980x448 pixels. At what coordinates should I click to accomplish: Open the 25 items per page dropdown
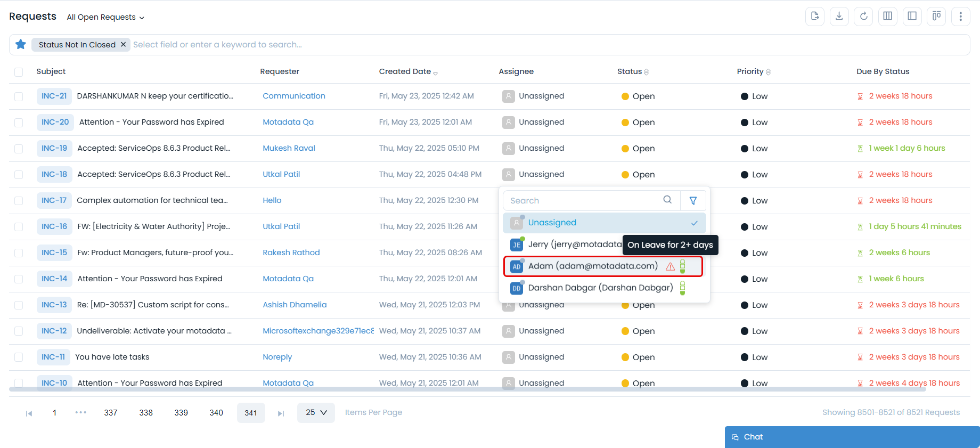316,412
